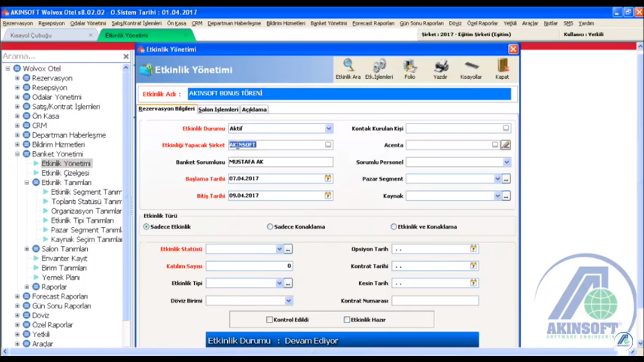Image resolution: width=644 pixels, height=362 pixels.
Task: Select the Sadece Etkinlik radio button
Action: (x=146, y=227)
